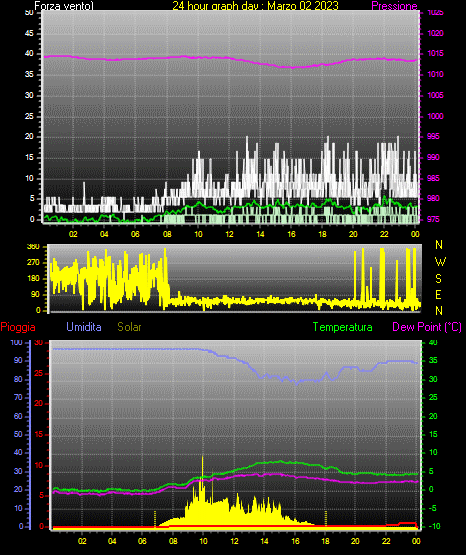This screenshot has height=555, width=466.
Task: Click the S wind direction letter
Action: pos(438,279)
